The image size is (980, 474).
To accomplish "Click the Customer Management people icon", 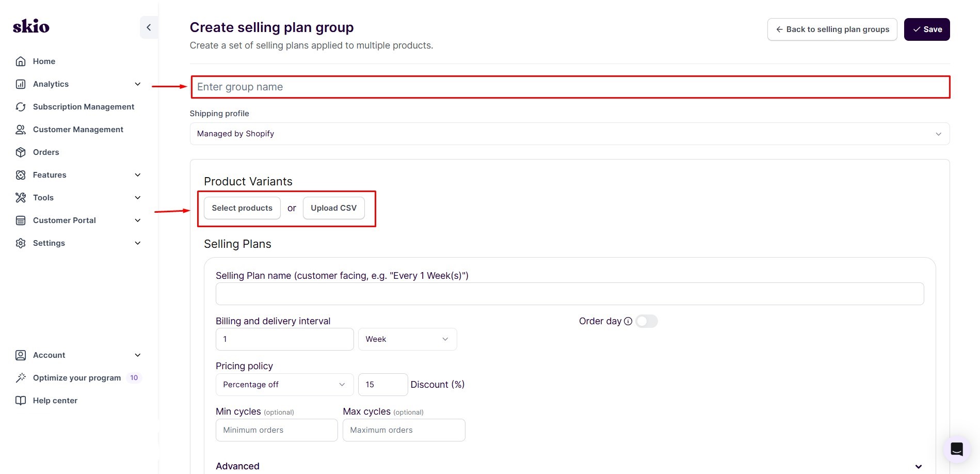I will click(21, 129).
